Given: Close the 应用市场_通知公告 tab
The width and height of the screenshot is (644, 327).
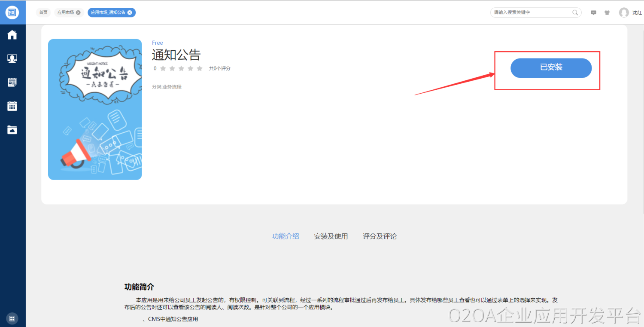Looking at the screenshot, I should [130, 12].
